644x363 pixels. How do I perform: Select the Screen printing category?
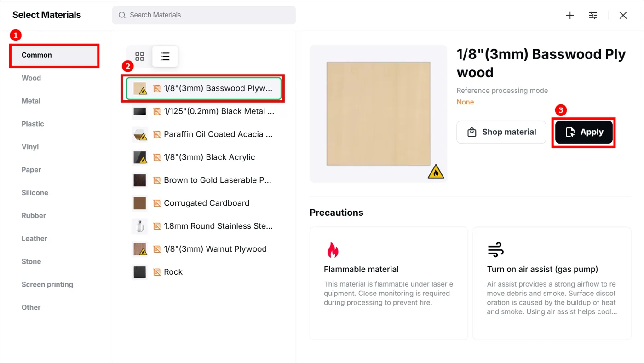(47, 285)
